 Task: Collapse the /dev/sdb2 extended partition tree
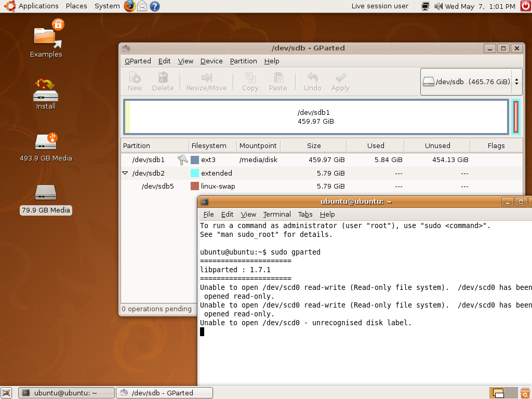[125, 173]
